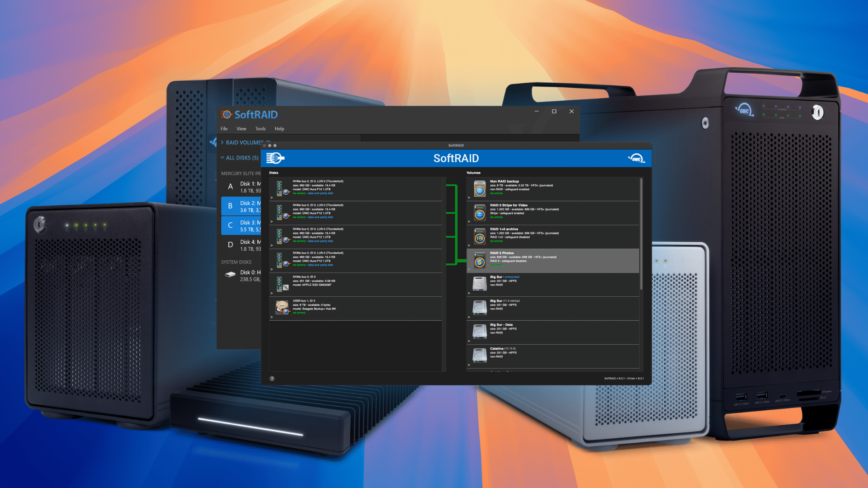Viewport: 868px width, 488px height.
Task: Expand the unmounted Big Sur volume details
Action: click(x=469, y=293)
